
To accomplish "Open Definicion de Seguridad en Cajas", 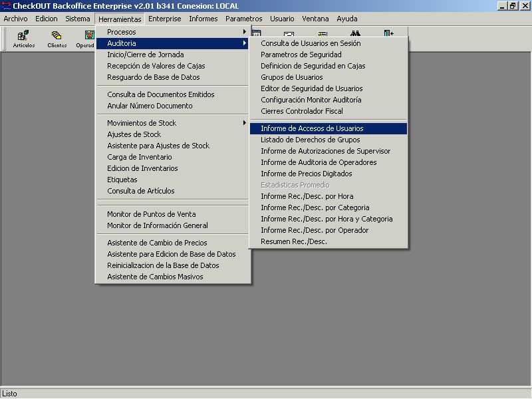I will coord(329,66).
